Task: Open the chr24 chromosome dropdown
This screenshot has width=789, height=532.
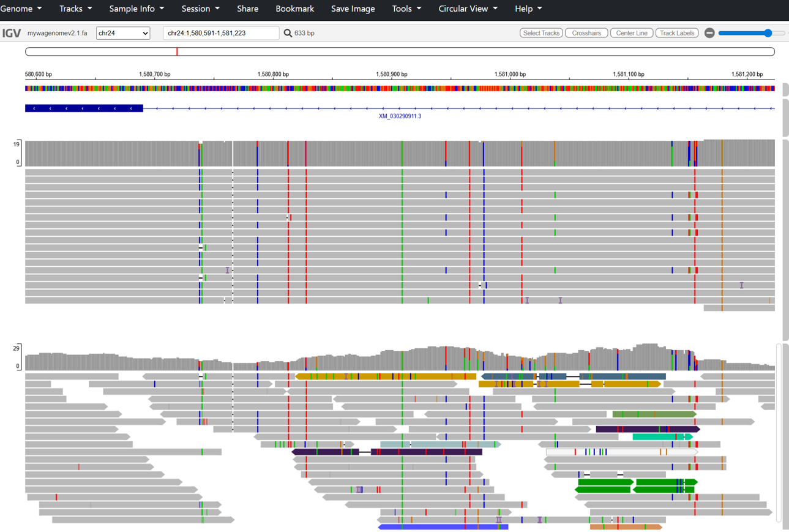Action: pos(123,33)
